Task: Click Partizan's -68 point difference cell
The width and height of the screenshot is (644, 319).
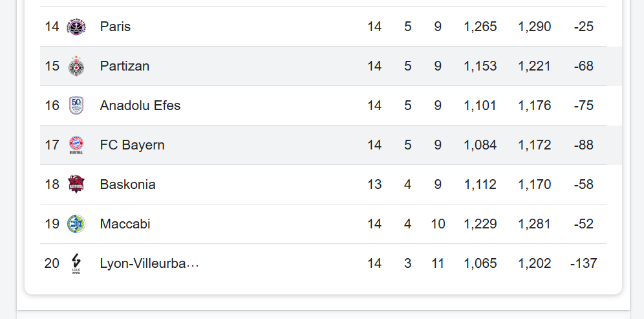Action: click(x=583, y=66)
